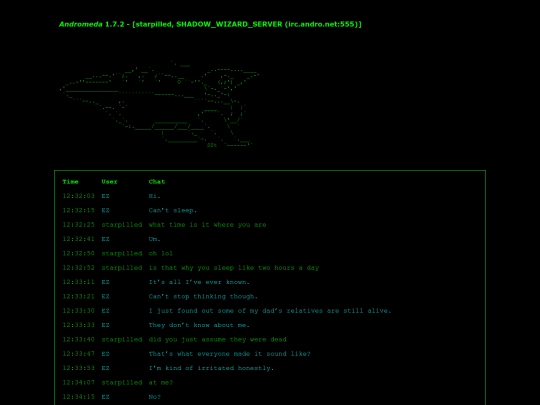Viewport: 540px width, 405px height.
Task: Select timestamp 12:33:47
Action: click(78, 354)
